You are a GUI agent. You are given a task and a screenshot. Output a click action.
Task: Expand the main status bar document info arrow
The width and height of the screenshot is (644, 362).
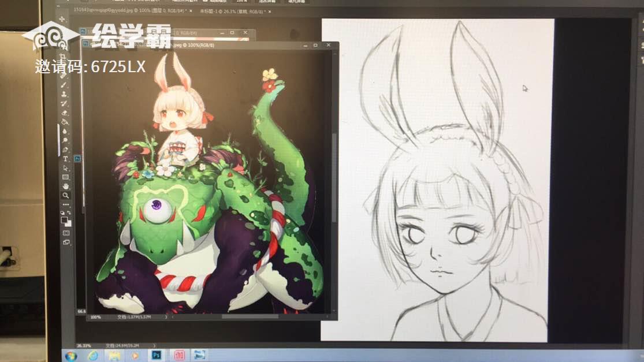(x=154, y=346)
